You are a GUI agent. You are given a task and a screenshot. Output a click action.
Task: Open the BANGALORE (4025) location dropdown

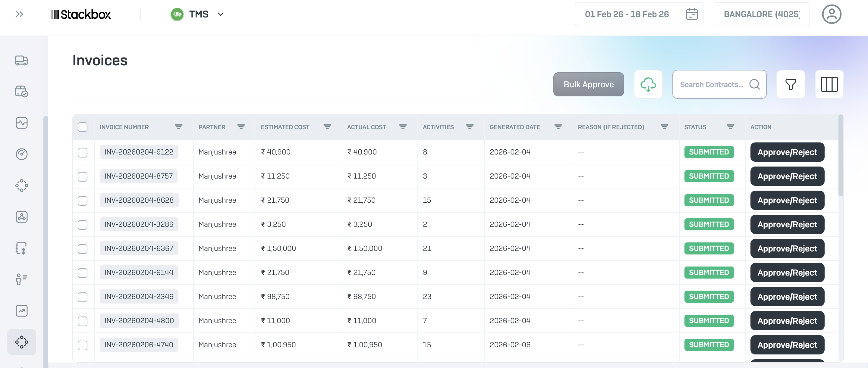coord(761,14)
